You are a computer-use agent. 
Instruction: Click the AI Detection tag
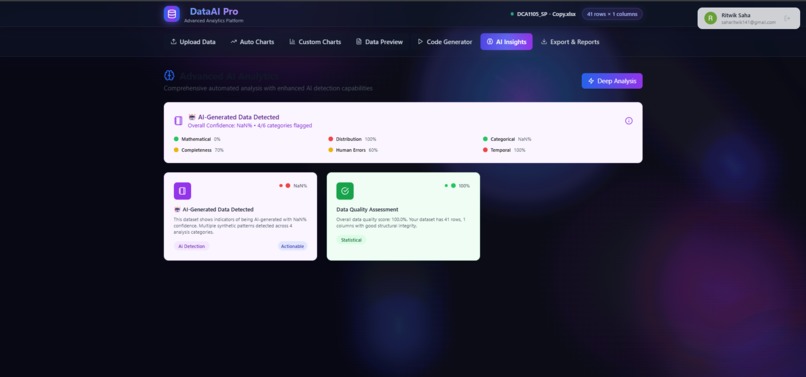coord(192,246)
